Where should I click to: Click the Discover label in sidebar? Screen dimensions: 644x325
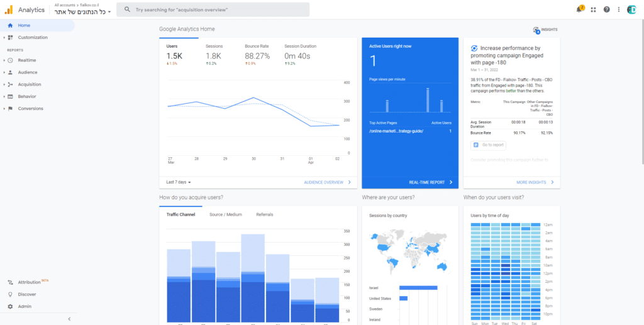pos(26,294)
